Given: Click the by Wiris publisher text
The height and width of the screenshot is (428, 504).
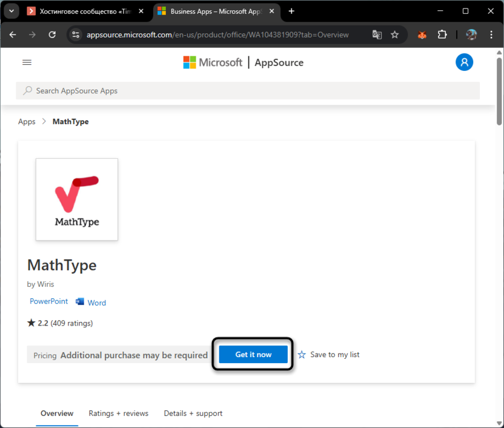Looking at the screenshot, I should coord(41,284).
